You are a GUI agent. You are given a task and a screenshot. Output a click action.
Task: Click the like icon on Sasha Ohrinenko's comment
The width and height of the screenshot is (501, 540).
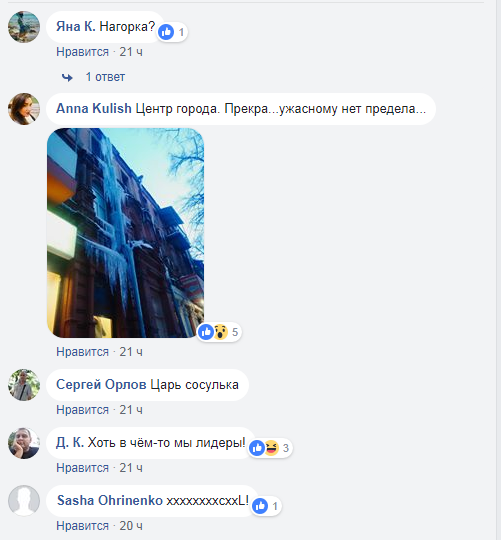pyautogui.click(x=260, y=506)
